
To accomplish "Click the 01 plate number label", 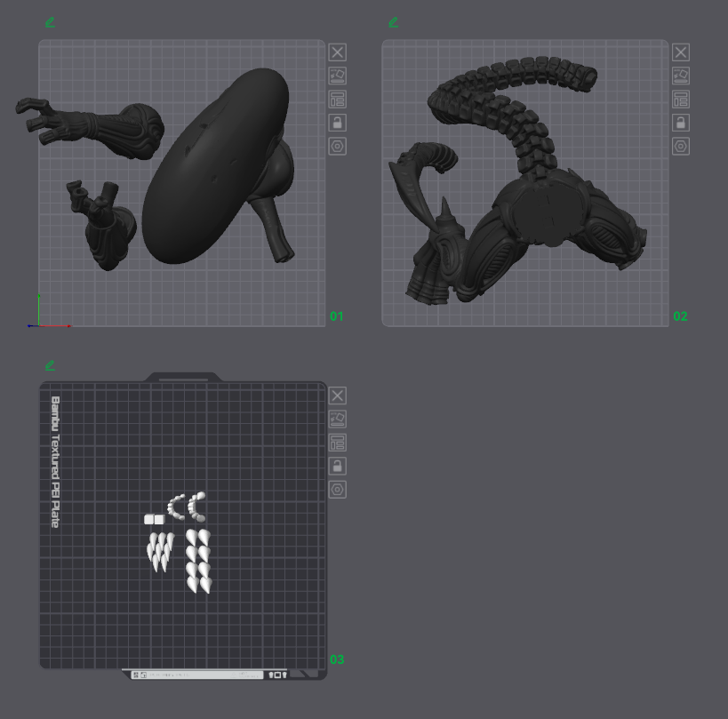I will pos(337,316).
